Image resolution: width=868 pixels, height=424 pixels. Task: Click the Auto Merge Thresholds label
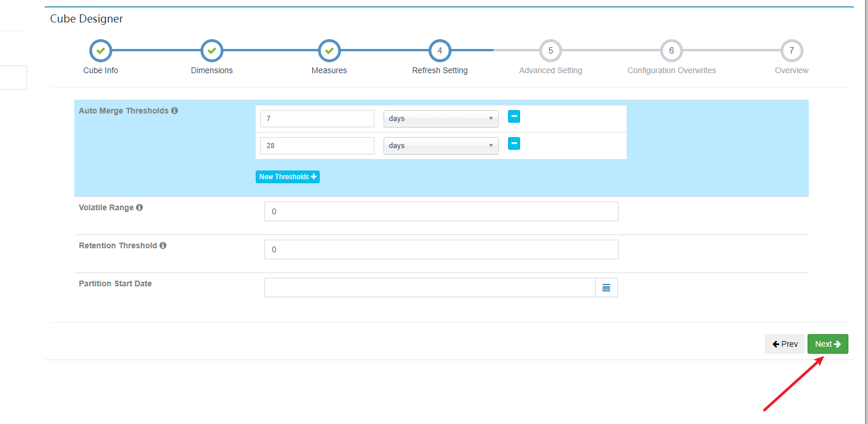click(x=124, y=111)
